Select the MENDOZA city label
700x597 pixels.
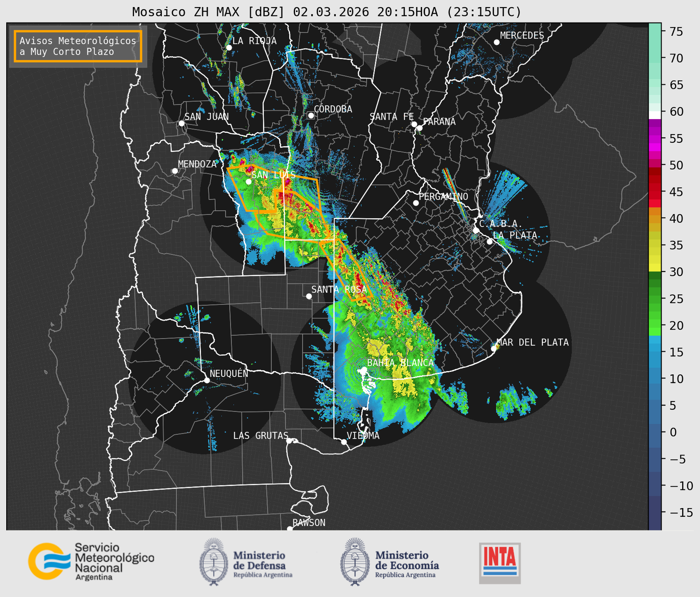click(197, 164)
